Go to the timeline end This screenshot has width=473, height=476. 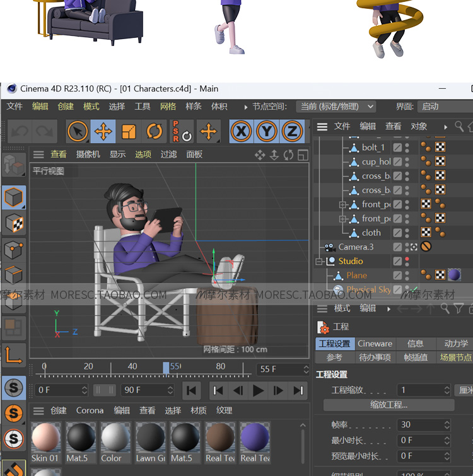[298, 391]
